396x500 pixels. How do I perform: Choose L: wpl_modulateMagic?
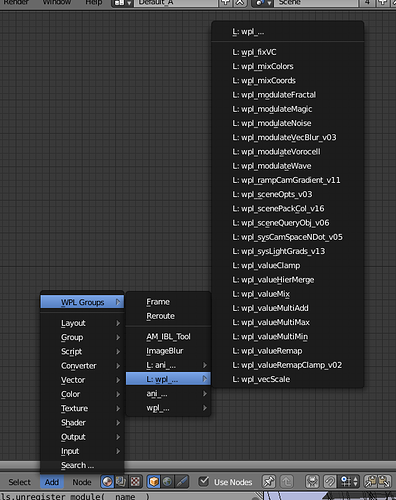(x=288, y=109)
